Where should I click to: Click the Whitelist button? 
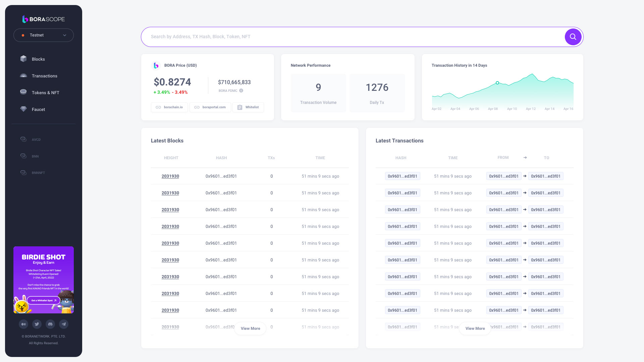248,107
